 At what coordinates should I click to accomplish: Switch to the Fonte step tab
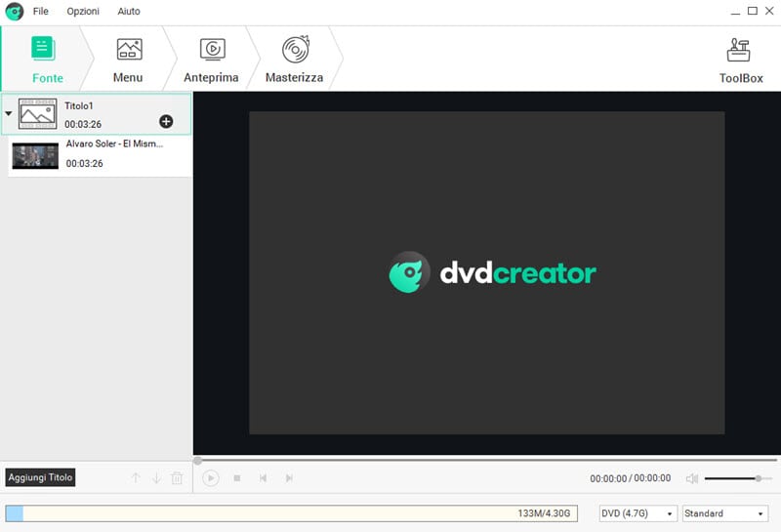47,60
